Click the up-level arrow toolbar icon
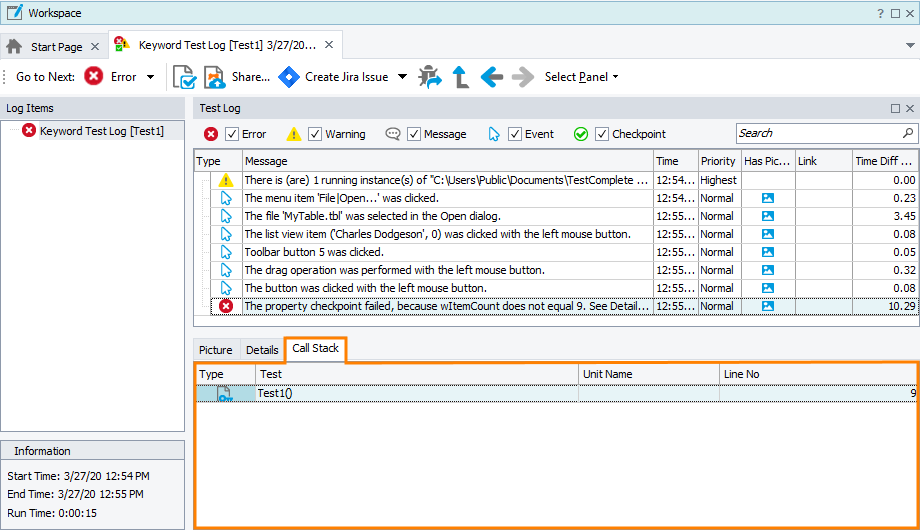 [x=461, y=77]
